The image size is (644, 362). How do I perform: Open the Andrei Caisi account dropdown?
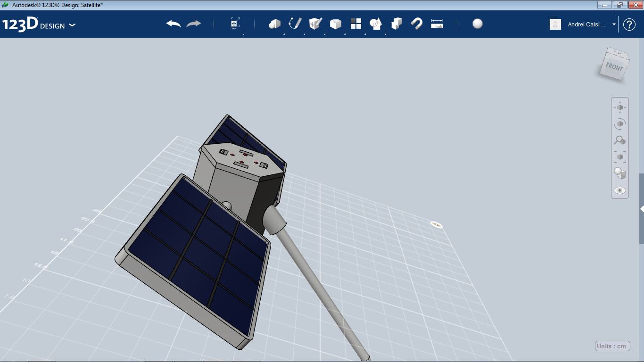[x=614, y=24]
